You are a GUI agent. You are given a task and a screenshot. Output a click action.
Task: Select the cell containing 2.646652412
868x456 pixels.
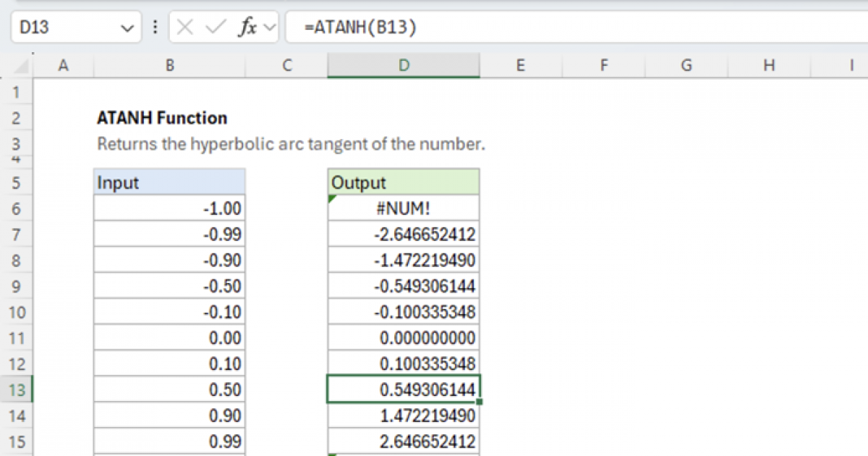404,441
